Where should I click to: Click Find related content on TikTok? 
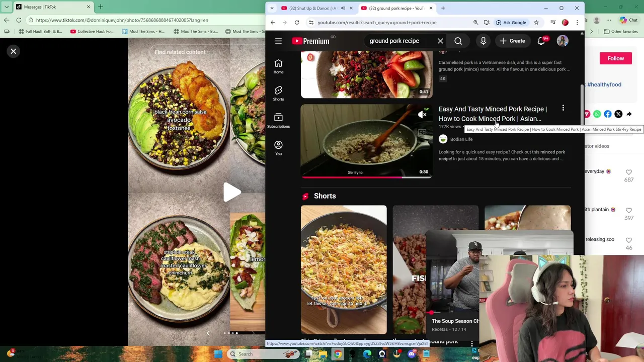pos(180,52)
